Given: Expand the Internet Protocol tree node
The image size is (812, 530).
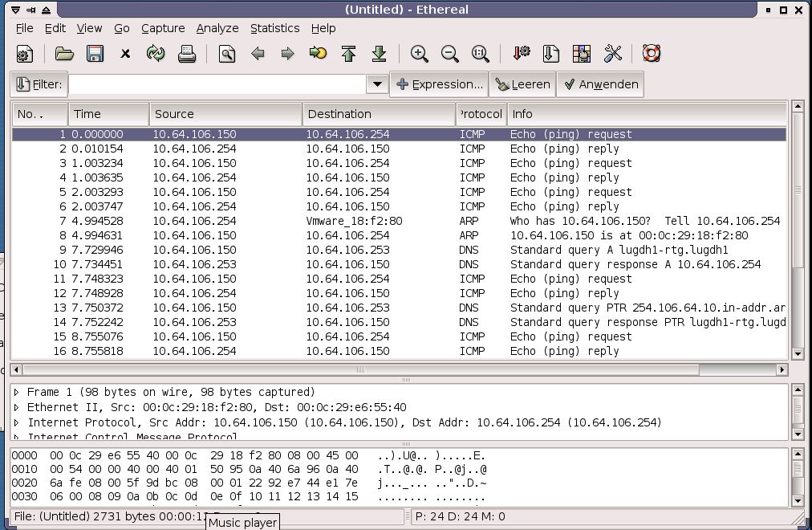Looking at the screenshot, I should pos(17,422).
